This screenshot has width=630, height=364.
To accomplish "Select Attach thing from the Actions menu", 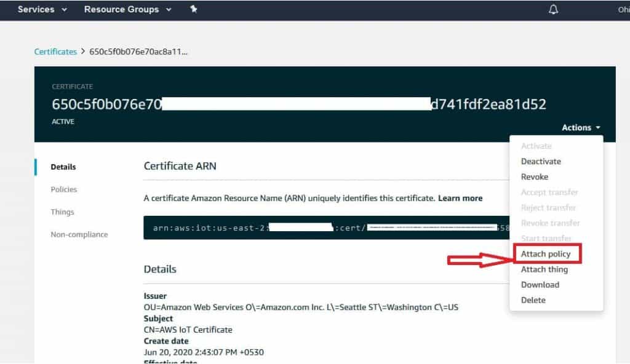I will click(x=544, y=269).
